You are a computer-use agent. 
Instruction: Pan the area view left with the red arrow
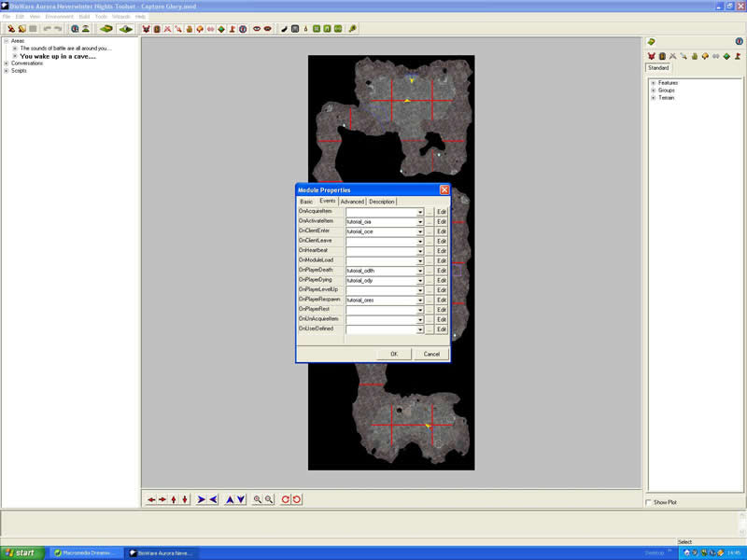tap(151, 499)
